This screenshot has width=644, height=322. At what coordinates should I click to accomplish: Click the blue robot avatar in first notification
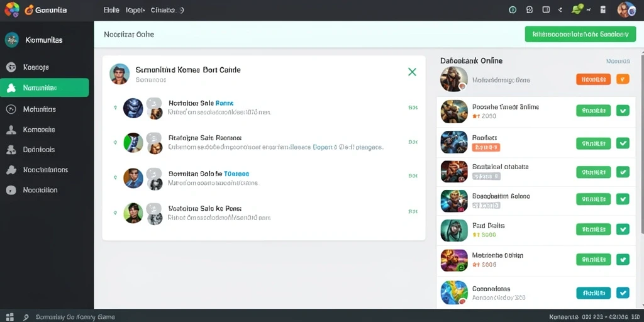[x=133, y=108]
